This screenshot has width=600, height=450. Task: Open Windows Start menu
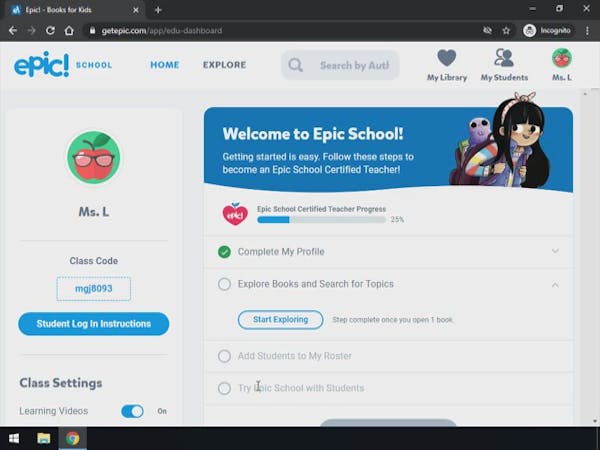pos(14,438)
